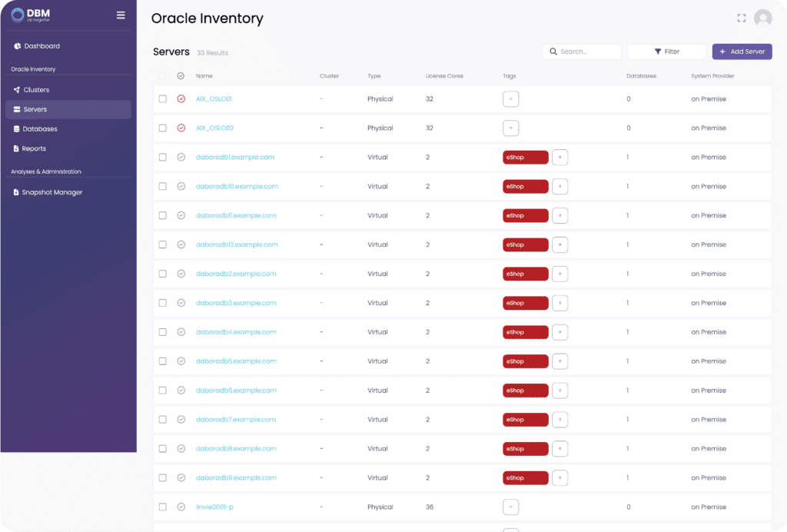Sort table by the Name column header
This screenshot has height=532, width=787.
pyautogui.click(x=204, y=76)
